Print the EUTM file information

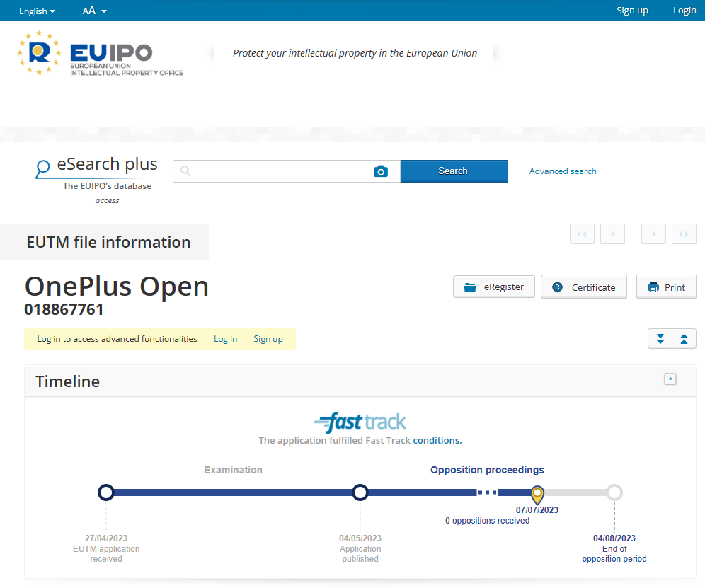(x=666, y=287)
